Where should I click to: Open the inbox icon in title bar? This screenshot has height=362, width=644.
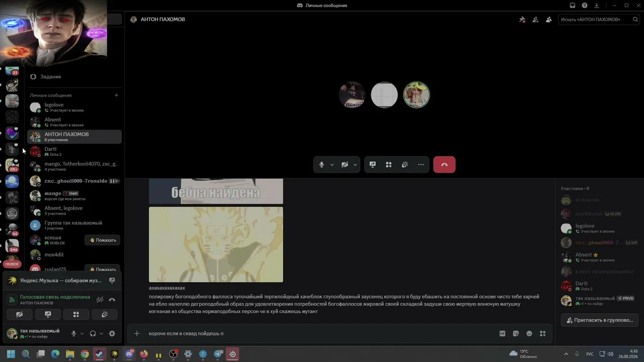click(573, 6)
